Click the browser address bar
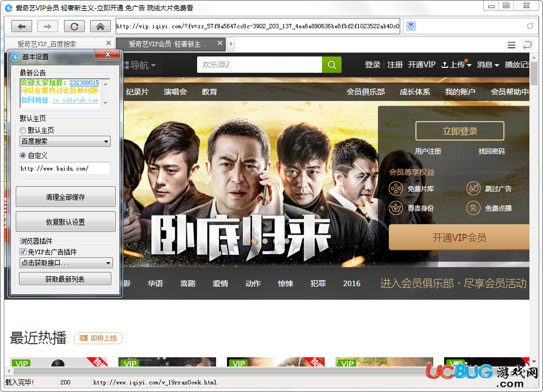 click(257, 26)
